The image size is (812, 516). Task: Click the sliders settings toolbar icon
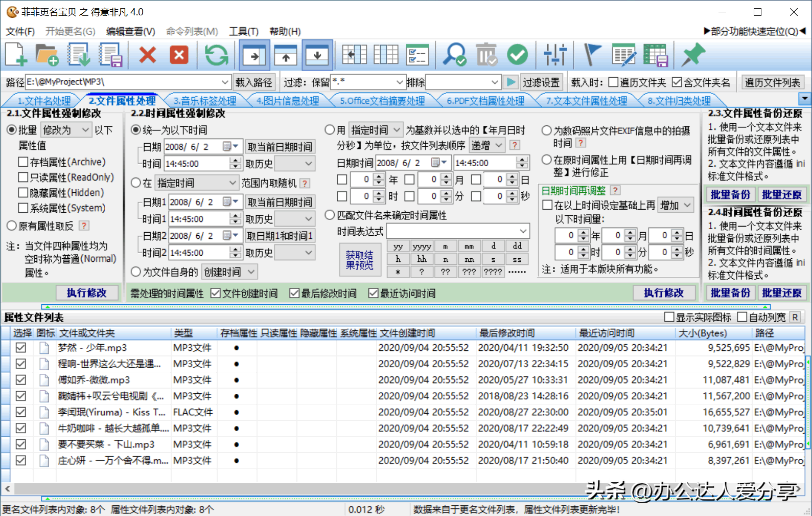point(555,55)
